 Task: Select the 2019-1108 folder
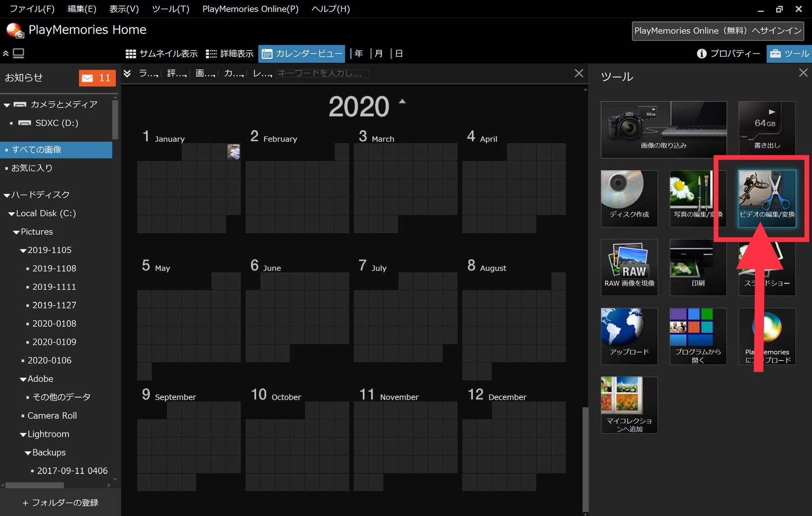click(x=54, y=268)
